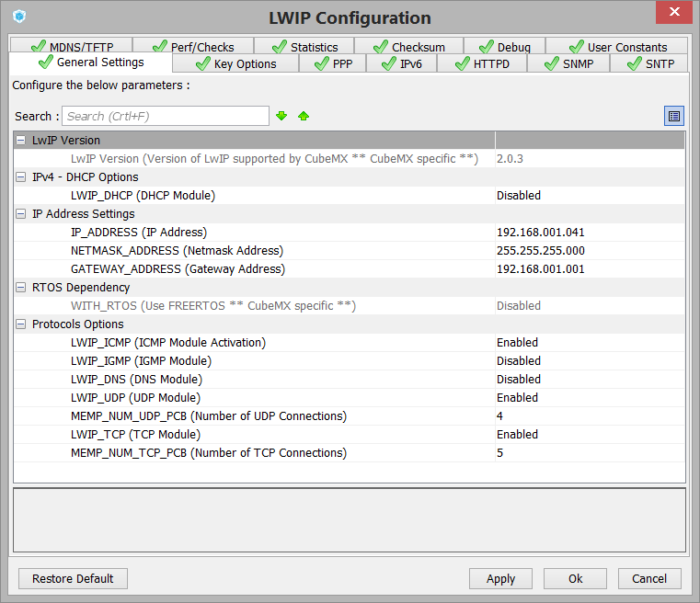Click the empty description pane below the list

click(x=350, y=520)
